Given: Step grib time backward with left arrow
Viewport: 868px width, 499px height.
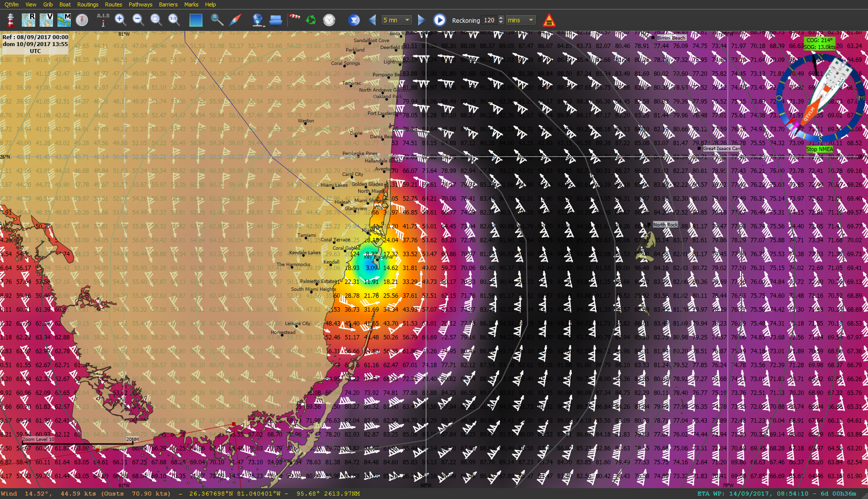Looking at the screenshot, I should tap(373, 20).
